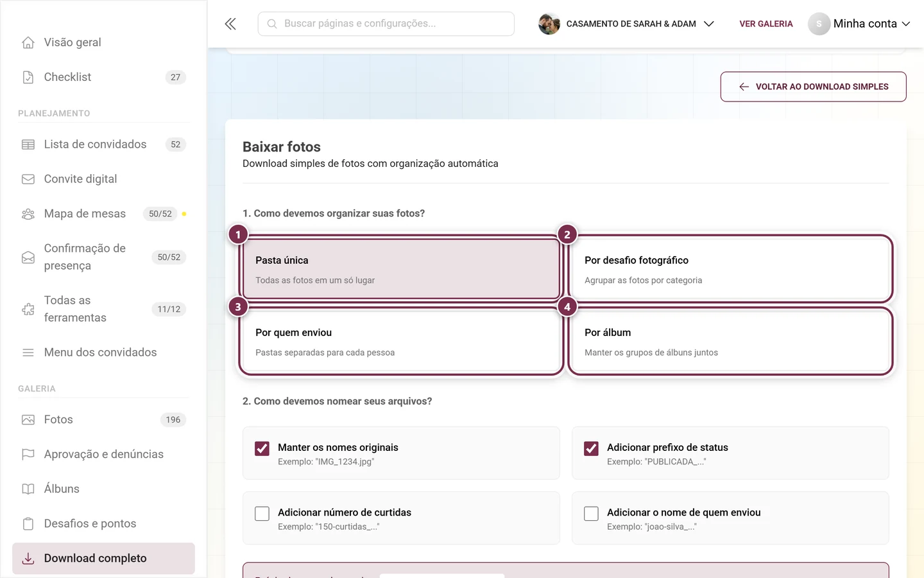Uncheck Adicionar prefixo de status
The image size is (924, 578).
point(591,448)
